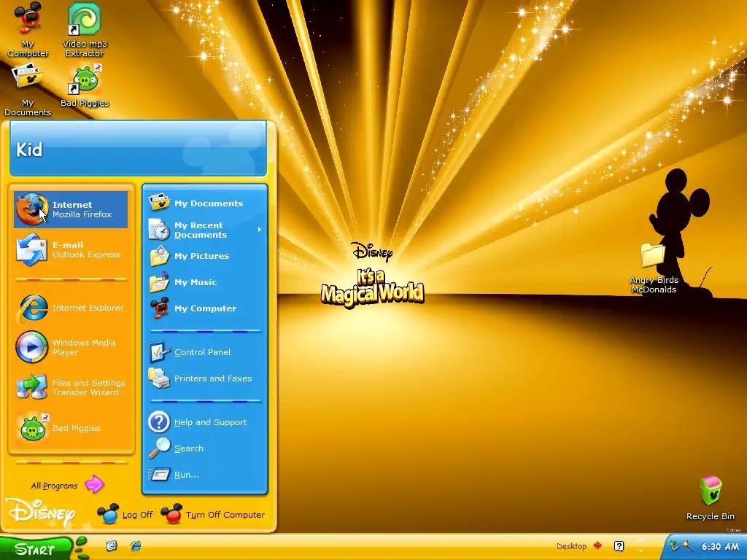Open My Pictures folder

205,256
